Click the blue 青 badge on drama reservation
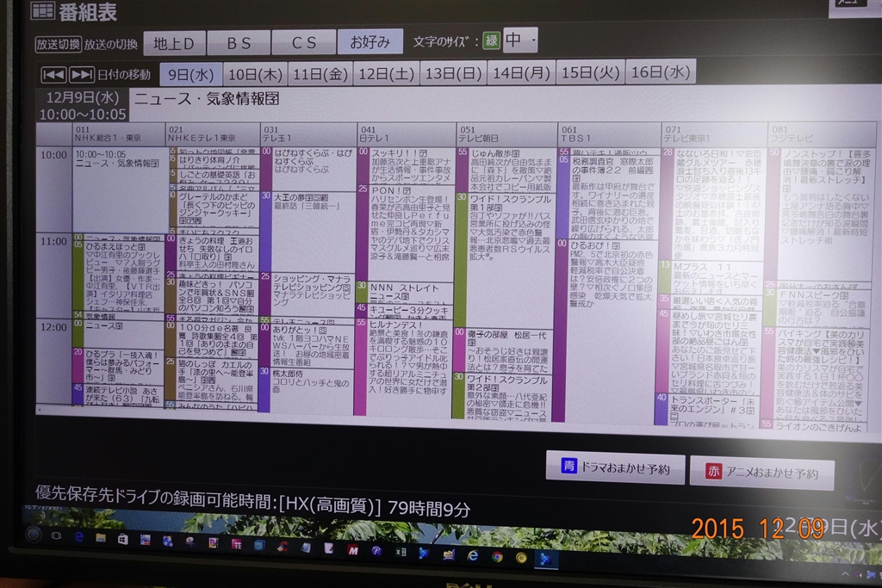 pos(568,466)
